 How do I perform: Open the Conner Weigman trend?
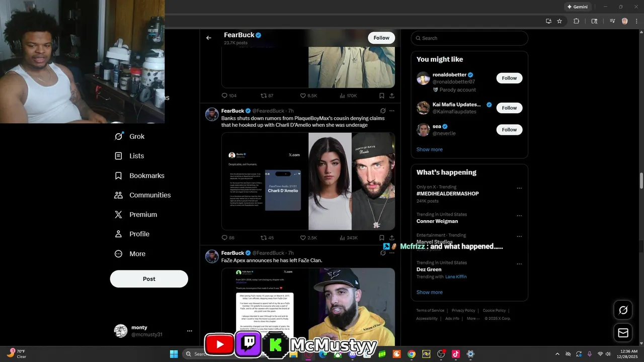(437, 221)
